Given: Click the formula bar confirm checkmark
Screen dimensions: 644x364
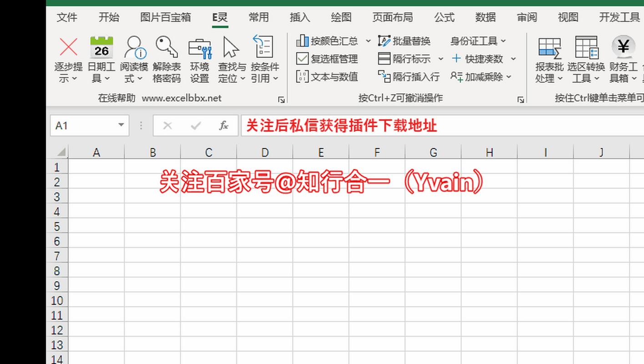Looking at the screenshot, I should coord(196,126).
